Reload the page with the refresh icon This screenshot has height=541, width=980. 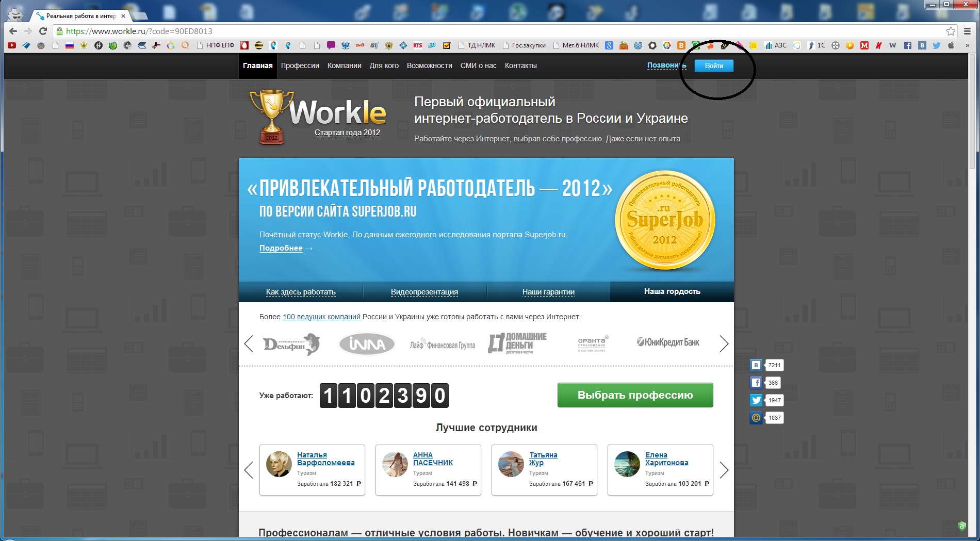(x=43, y=31)
